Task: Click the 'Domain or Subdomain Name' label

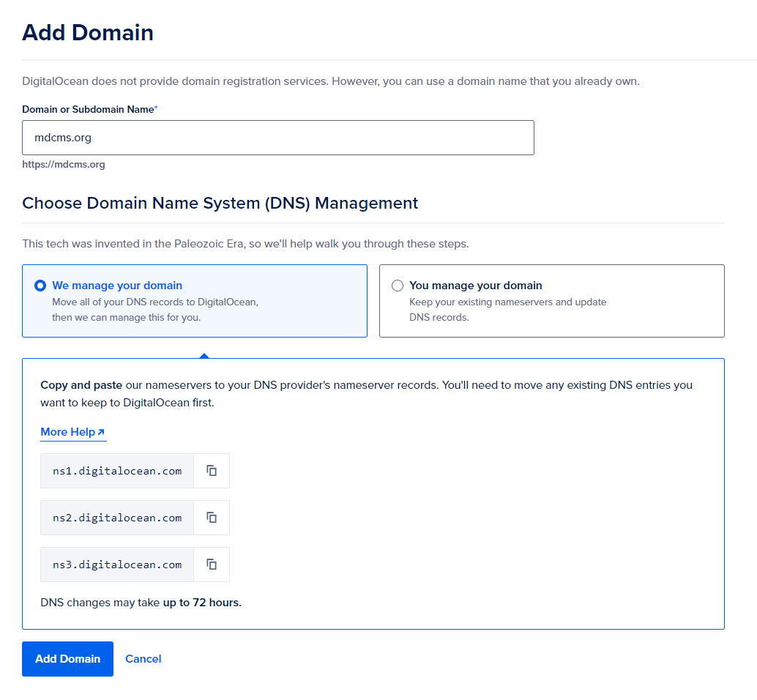Action: 90,110
